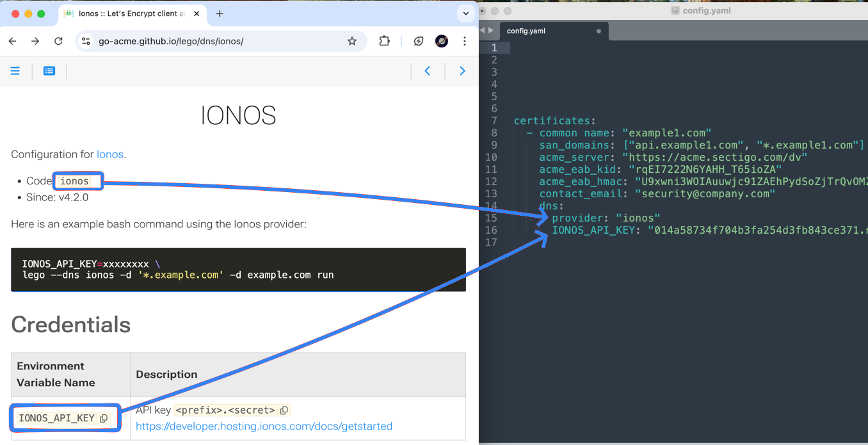Viewport: 868px width, 445px height.
Task: Toggle the docs sidebar hamburger menu
Action: pos(15,71)
